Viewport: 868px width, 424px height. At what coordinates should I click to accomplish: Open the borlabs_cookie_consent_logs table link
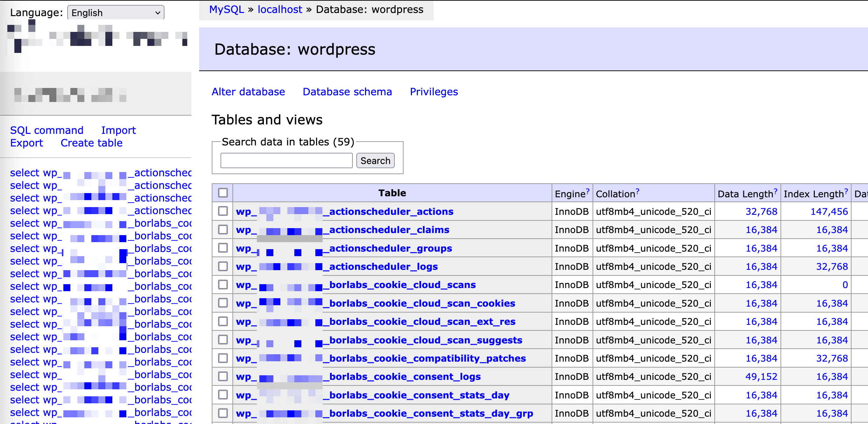point(358,377)
